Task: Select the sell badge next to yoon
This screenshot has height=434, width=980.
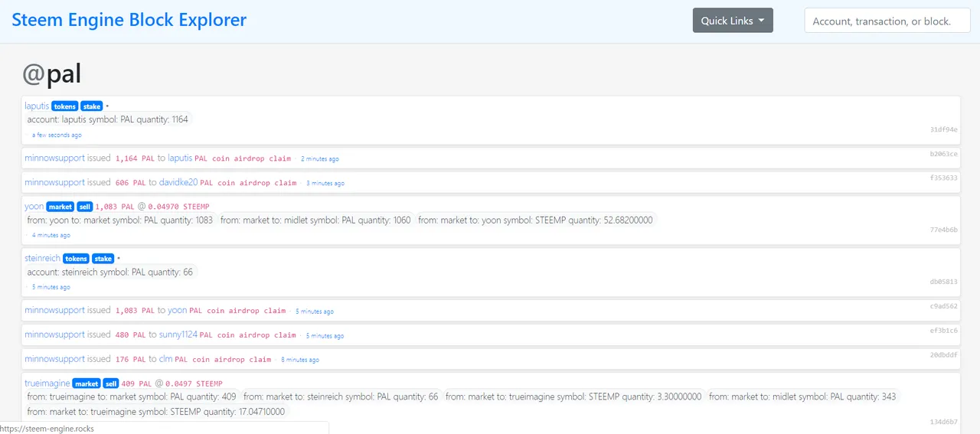Action: [85, 207]
